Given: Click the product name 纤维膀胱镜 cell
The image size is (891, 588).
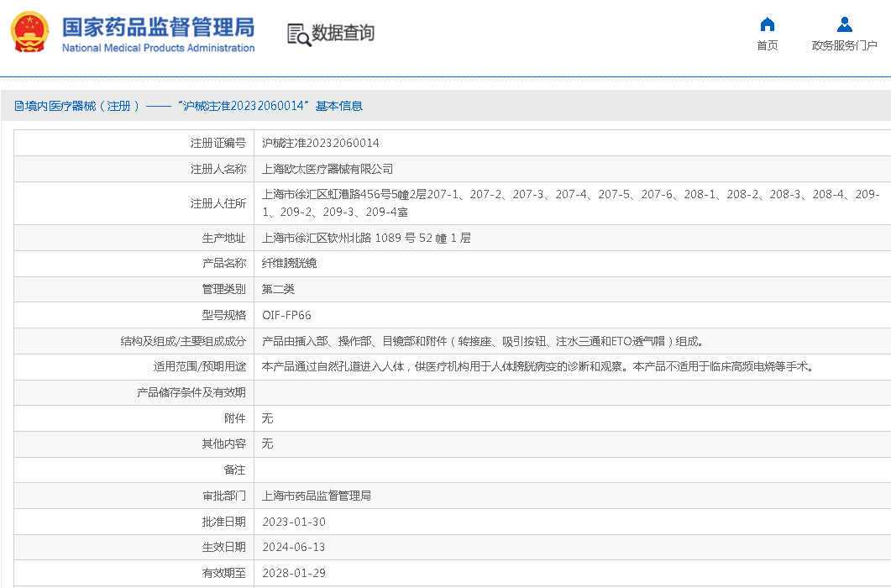Looking at the screenshot, I should [x=290, y=264].
